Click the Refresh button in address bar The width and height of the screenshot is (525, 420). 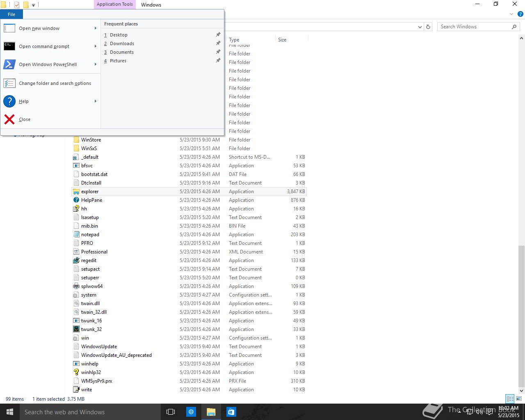(x=428, y=27)
